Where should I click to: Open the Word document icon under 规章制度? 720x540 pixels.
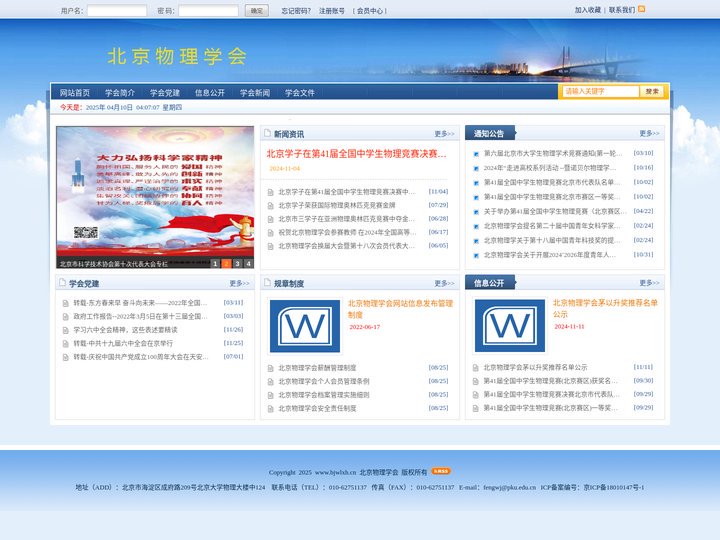pyautogui.click(x=304, y=326)
